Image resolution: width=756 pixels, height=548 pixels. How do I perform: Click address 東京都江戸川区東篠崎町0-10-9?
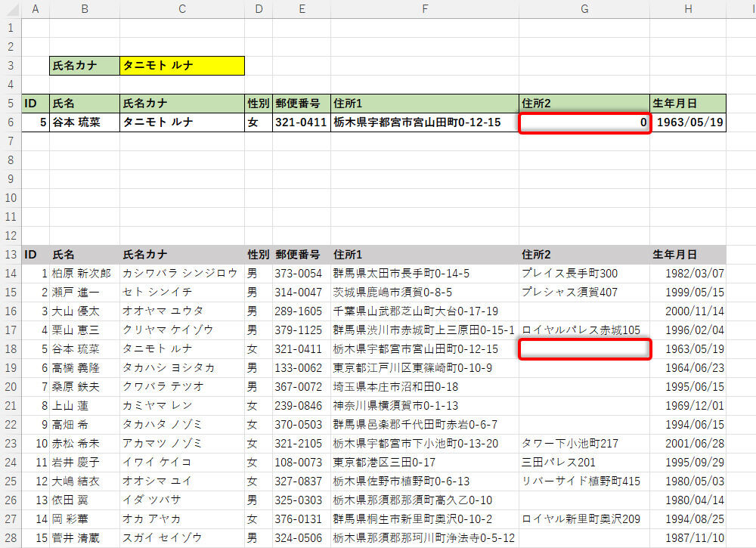(x=425, y=368)
